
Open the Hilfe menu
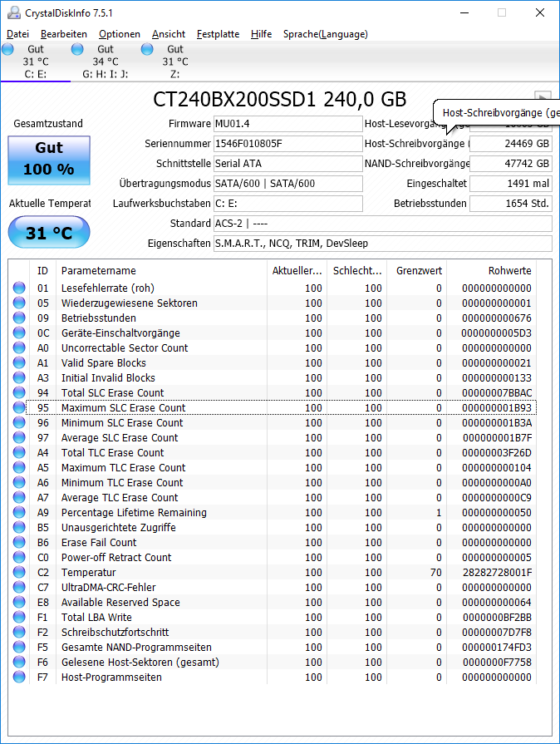(261, 34)
